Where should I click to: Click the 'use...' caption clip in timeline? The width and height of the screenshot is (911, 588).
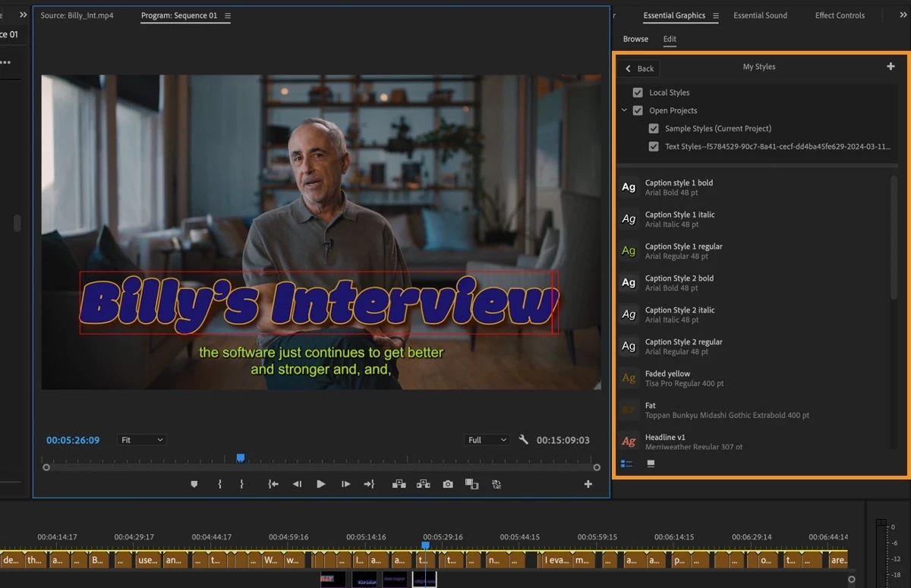(x=147, y=561)
